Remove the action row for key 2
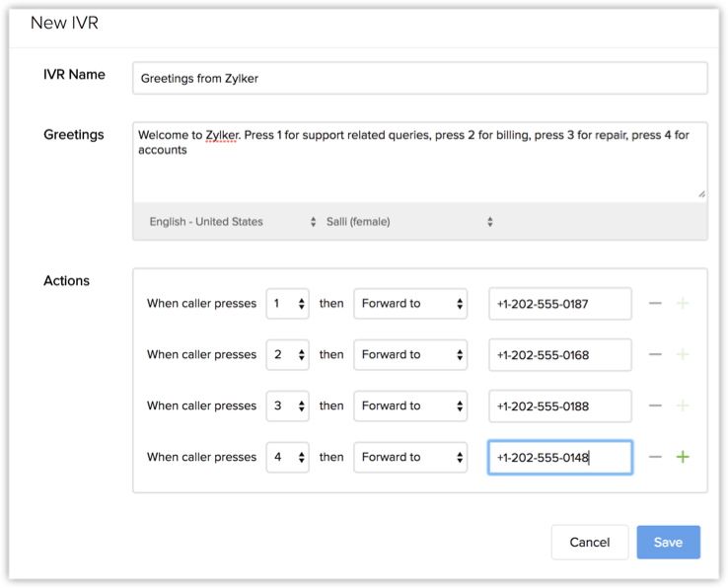 tap(655, 355)
